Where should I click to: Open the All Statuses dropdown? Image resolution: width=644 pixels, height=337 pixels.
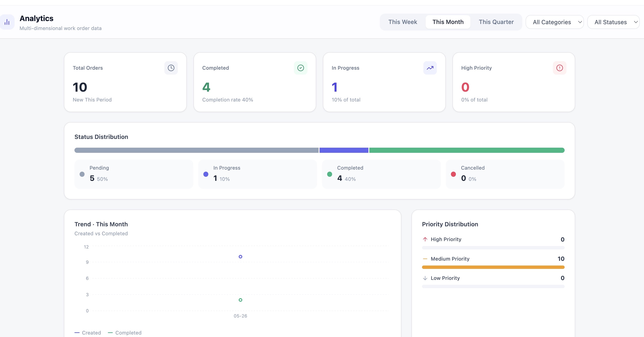(x=614, y=22)
